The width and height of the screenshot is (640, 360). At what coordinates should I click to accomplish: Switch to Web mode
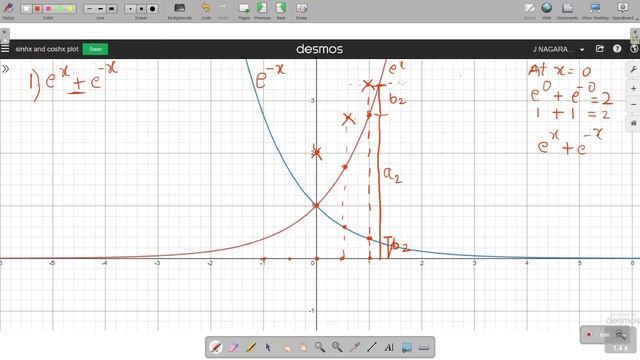click(547, 11)
